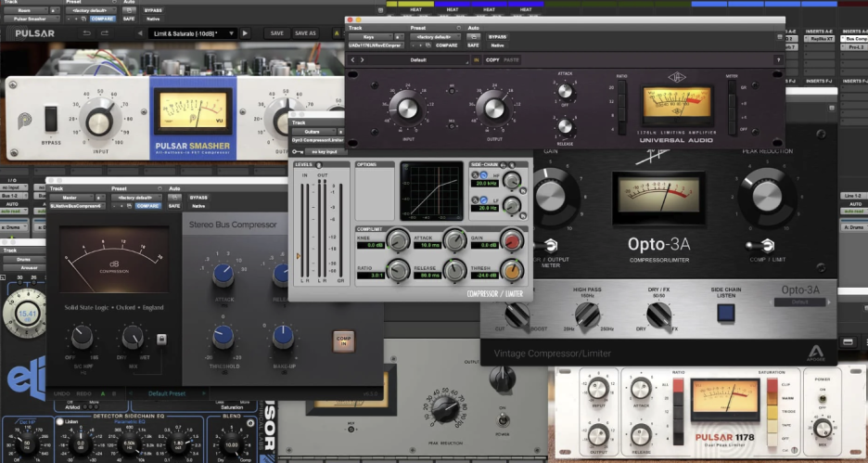The width and height of the screenshot is (868, 463).
Task: Click the Dyn3 RATIO 3.0:1 field
Action: [370, 276]
